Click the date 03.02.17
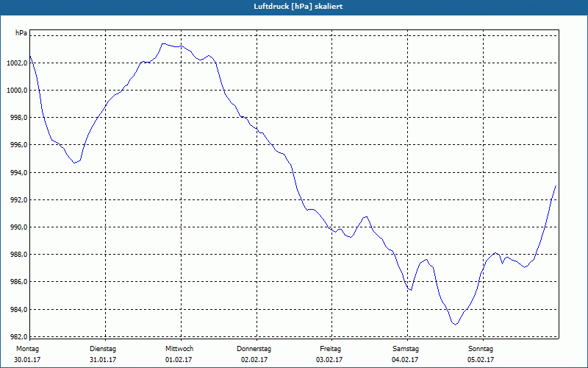588x368 pixels. point(329,360)
